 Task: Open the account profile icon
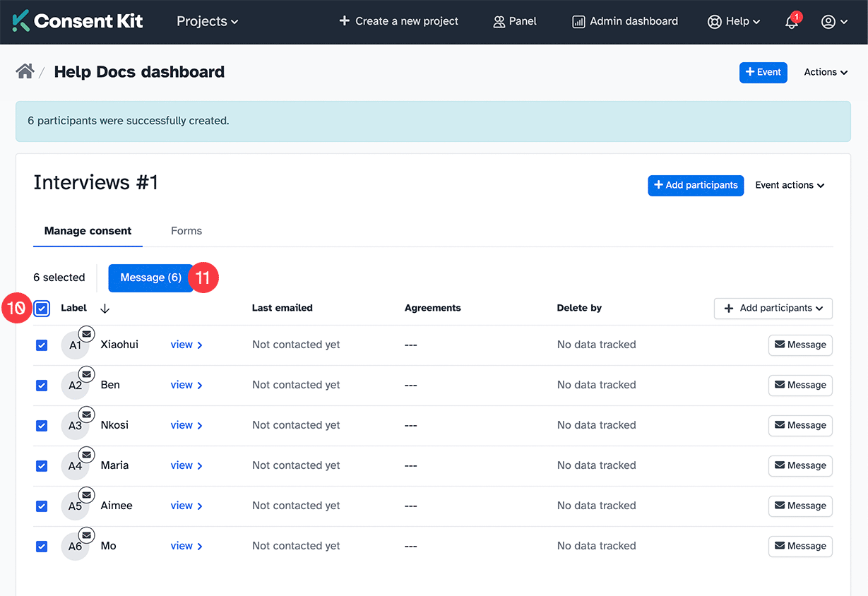point(830,21)
